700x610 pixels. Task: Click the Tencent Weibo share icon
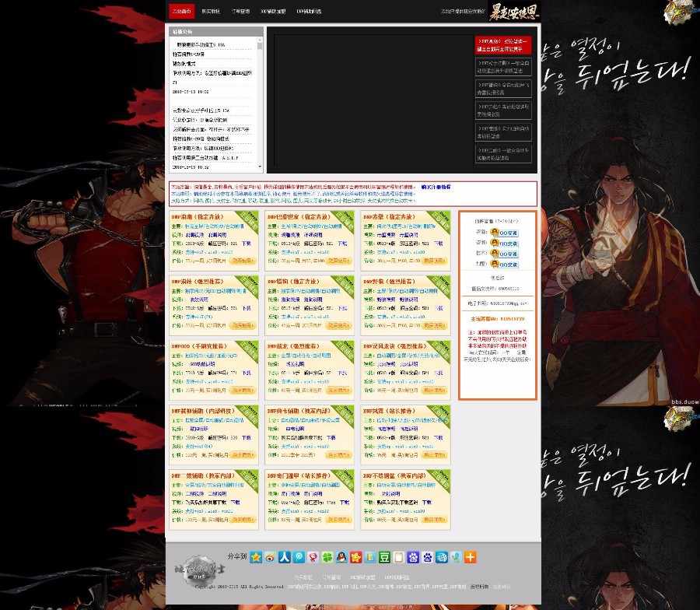pyautogui.click(x=299, y=557)
